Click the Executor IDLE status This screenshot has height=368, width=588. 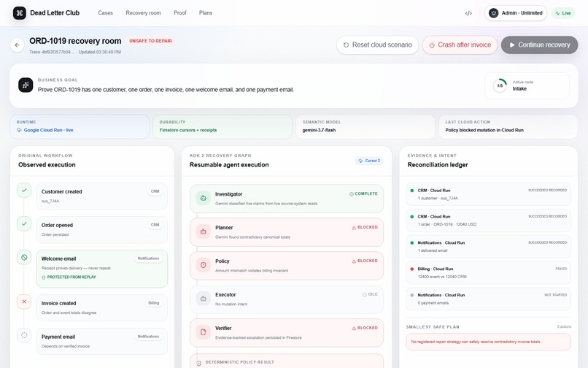[370, 294]
